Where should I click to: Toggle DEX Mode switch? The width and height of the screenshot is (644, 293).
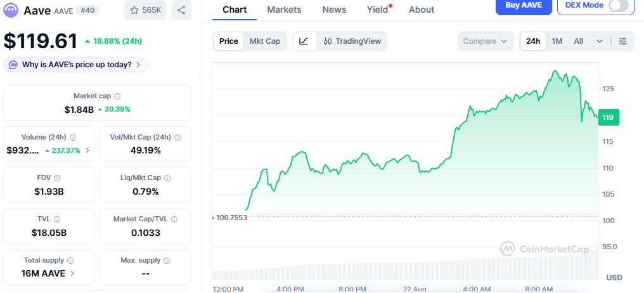pyautogui.click(x=619, y=5)
